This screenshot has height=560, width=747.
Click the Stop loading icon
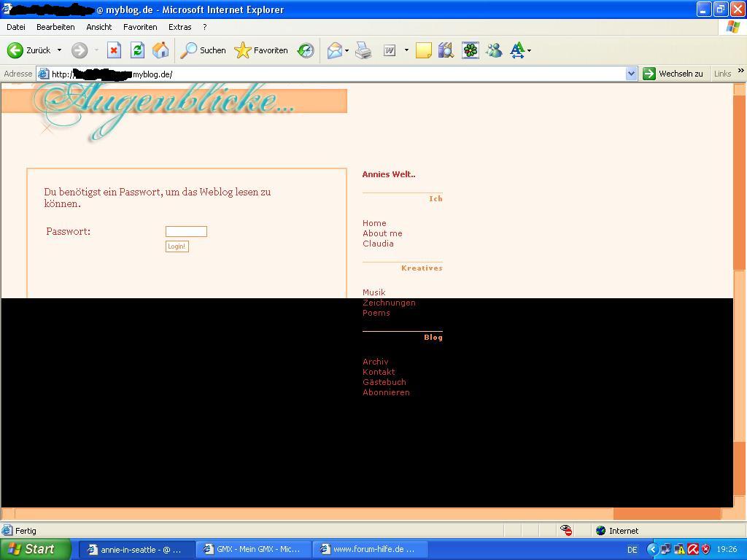tap(114, 50)
